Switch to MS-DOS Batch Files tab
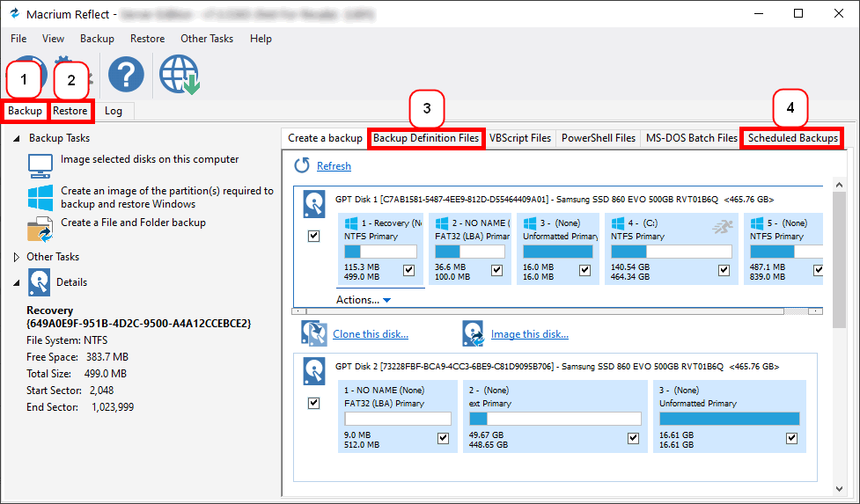The width and height of the screenshot is (860, 504). coord(692,138)
